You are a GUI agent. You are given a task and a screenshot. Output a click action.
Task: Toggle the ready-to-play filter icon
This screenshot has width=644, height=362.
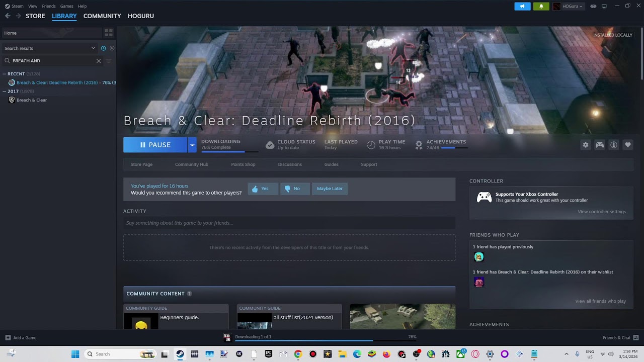click(x=112, y=48)
